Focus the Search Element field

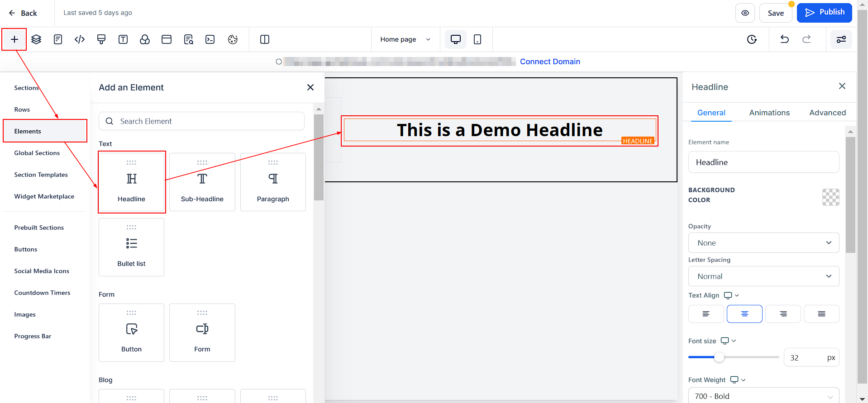click(x=201, y=121)
